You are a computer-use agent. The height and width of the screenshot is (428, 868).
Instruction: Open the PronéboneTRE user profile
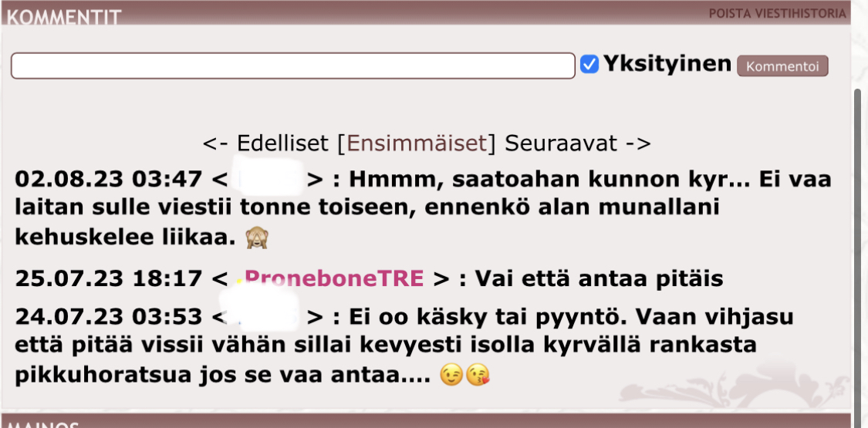334,278
